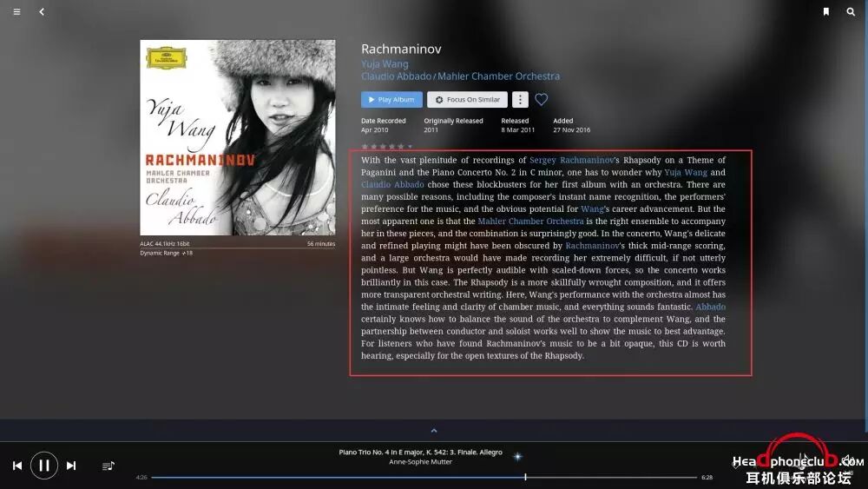
Task: Click the playing track title Piano Trio No. 4
Action: coord(420,453)
